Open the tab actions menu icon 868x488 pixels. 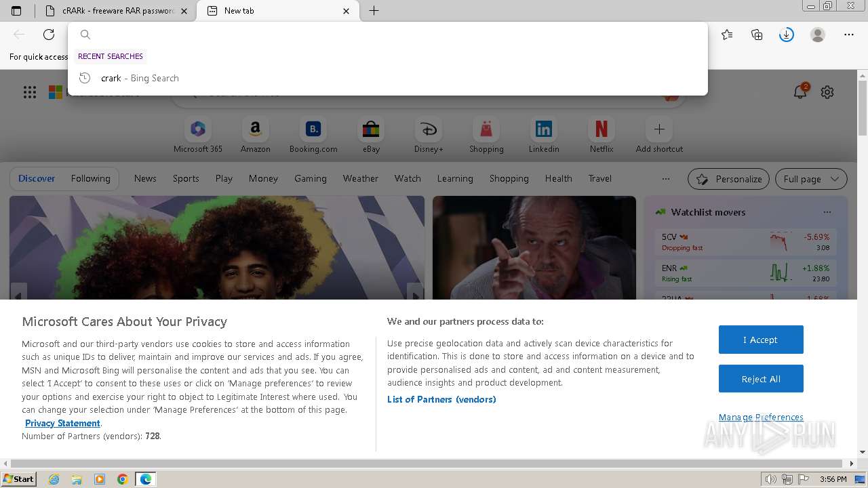tap(16, 11)
